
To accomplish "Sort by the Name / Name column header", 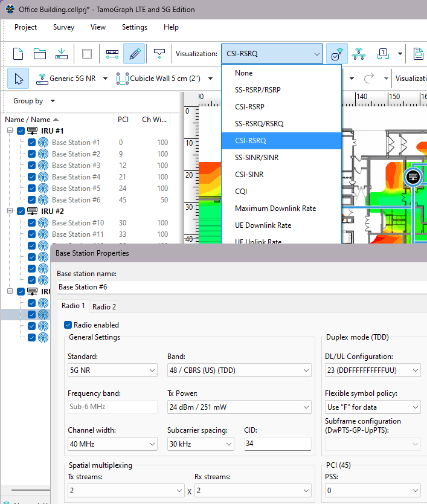I will pyautogui.click(x=58, y=120).
